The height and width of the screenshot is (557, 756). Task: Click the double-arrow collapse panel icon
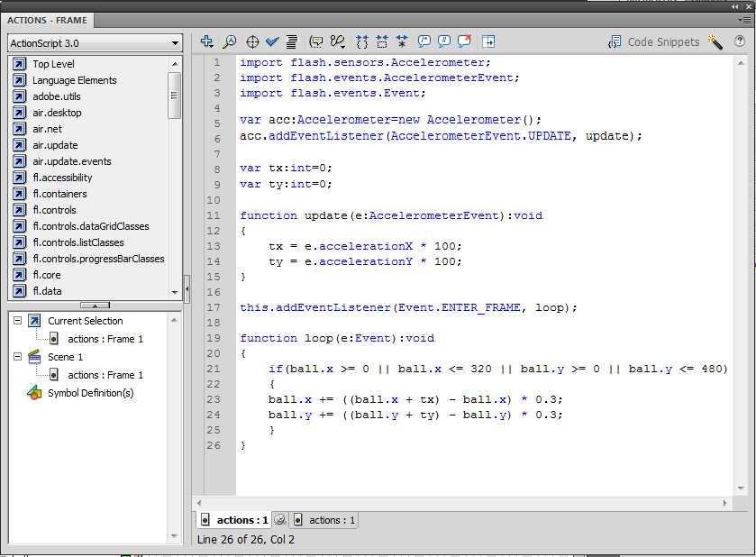[734, 6]
